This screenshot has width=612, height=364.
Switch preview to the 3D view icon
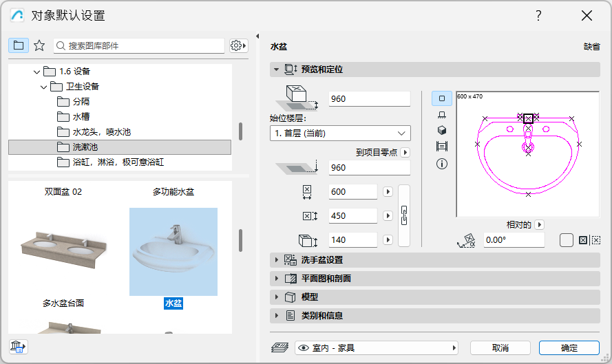[442, 131]
